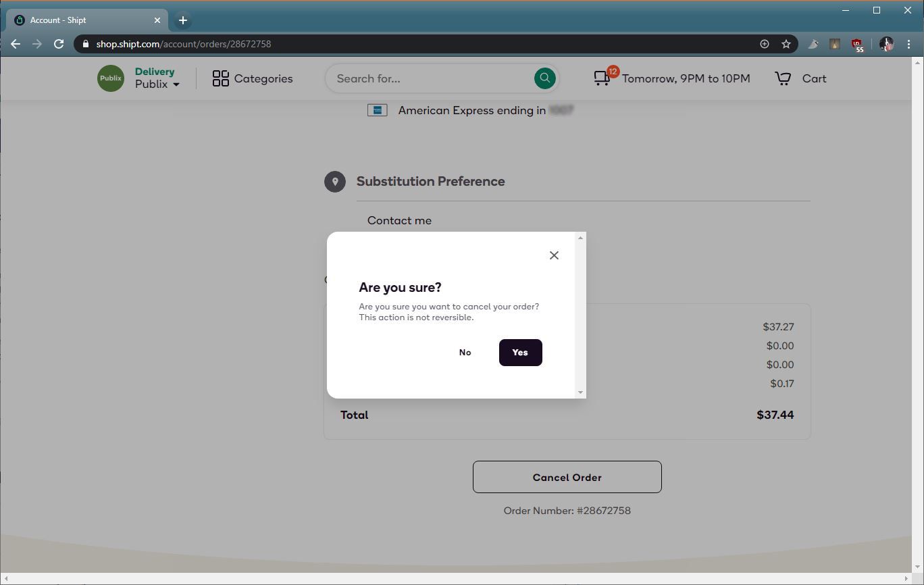Click the green search magnifier button
Viewport: 924px width, 585px height.
point(544,78)
